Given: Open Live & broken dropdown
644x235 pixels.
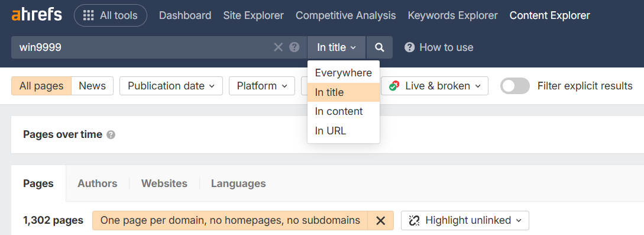Looking at the screenshot, I should point(435,86).
